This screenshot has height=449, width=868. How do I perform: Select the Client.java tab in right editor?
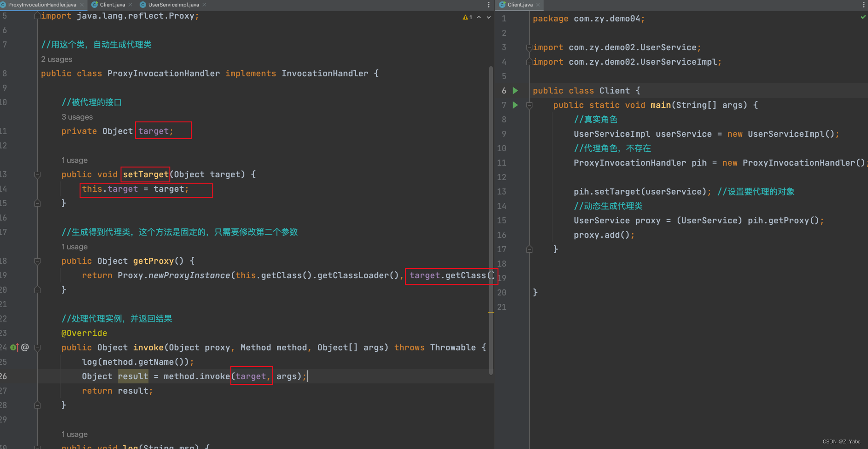(x=520, y=5)
